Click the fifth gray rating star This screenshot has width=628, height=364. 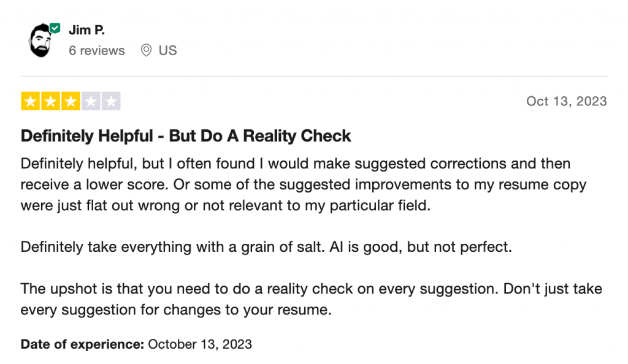(x=111, y=101)
